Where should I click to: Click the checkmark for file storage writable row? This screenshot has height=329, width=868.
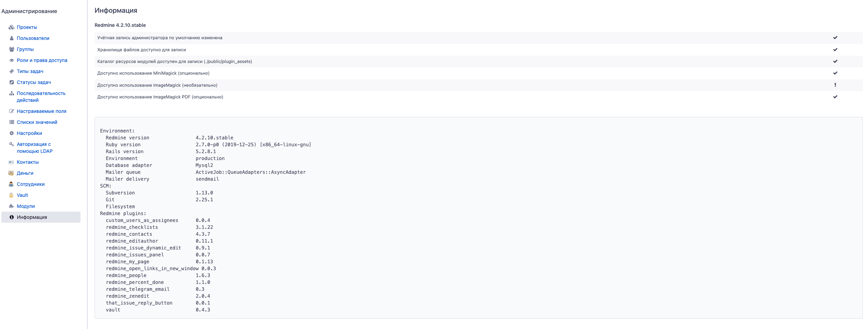point(835,50)
